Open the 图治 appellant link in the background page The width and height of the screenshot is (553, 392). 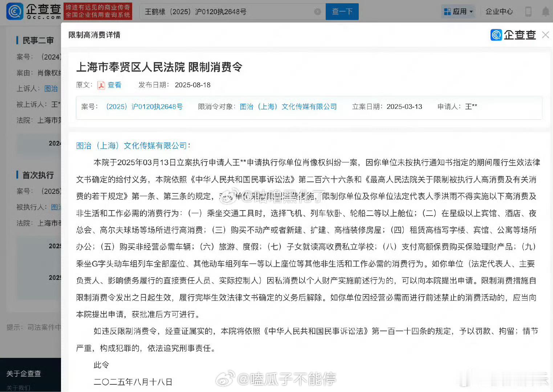(51, 89)
